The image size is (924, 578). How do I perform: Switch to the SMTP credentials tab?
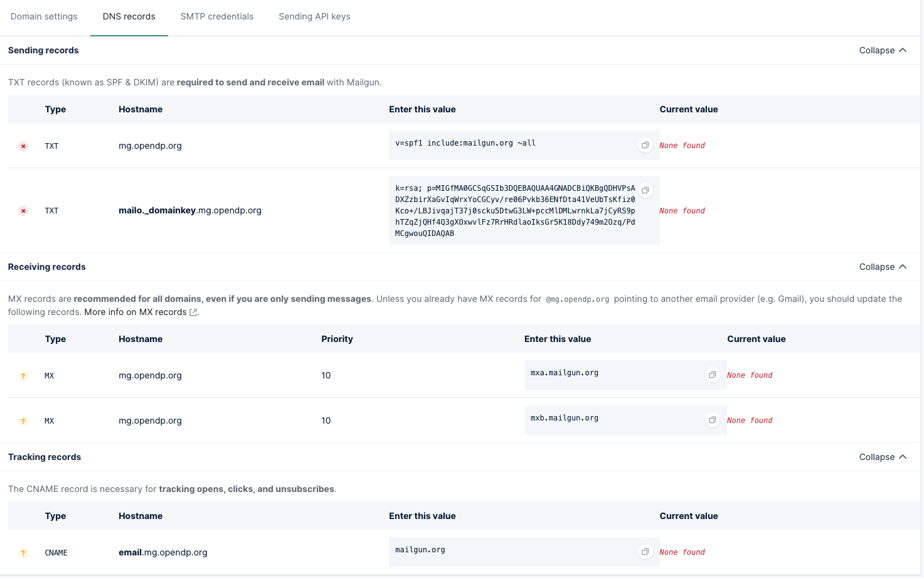point(216,17)
